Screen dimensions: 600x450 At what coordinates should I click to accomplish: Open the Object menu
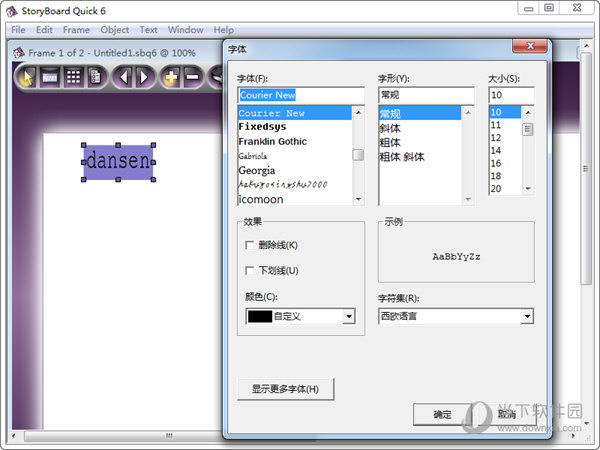114,29
